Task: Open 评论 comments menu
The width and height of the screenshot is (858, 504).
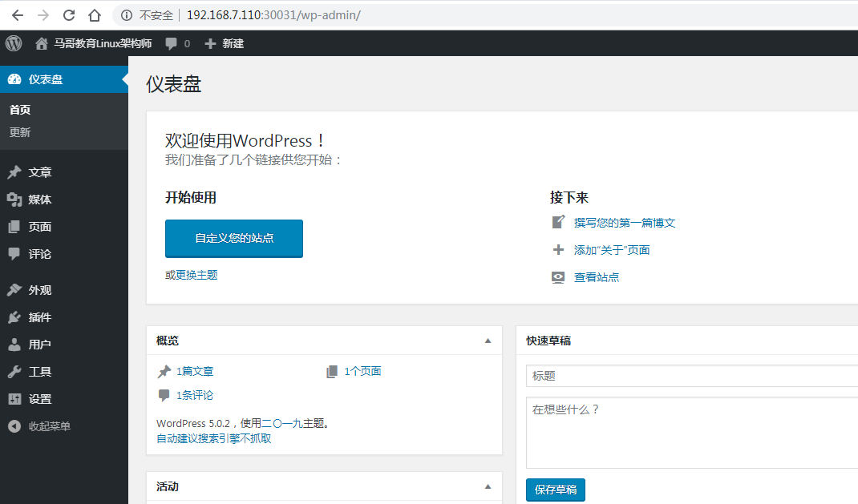Action: click(x=64, y=254)
